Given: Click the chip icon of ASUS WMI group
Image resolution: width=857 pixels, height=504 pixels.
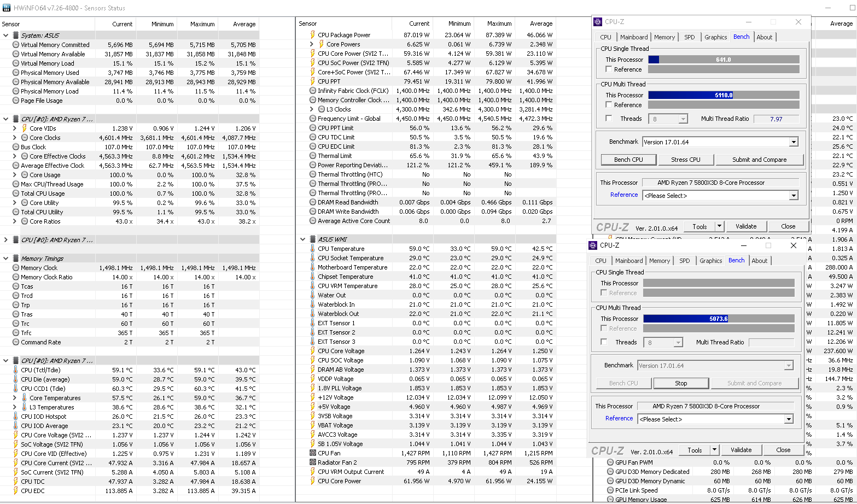Looking at the screenshot, I should coord(313,239).
